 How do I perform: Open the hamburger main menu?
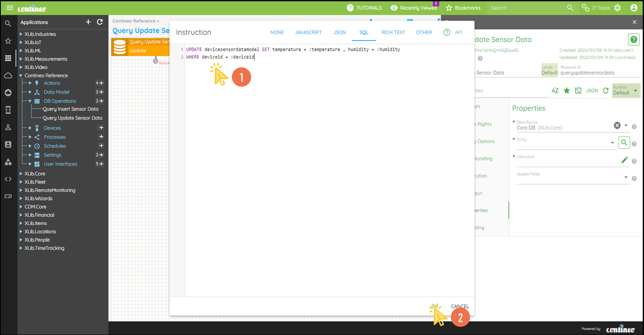(x=9, y=8)
